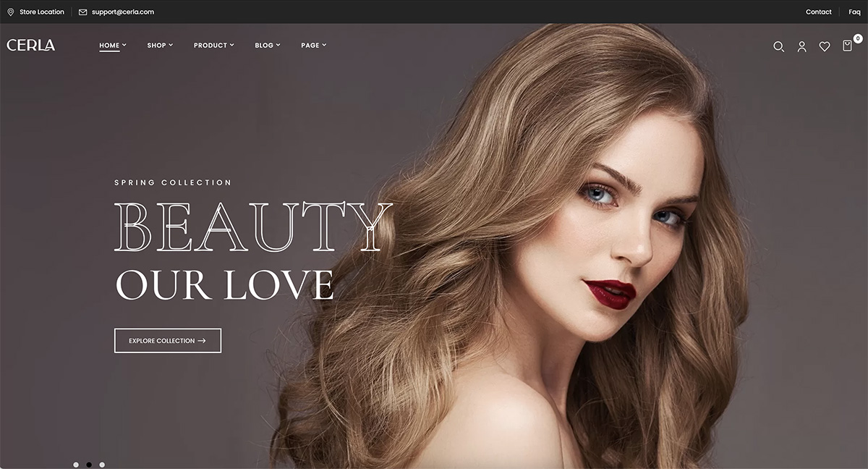
Task: Click the envelope icon beside support email
Action: pyautogui.click(x=82, y=12)
